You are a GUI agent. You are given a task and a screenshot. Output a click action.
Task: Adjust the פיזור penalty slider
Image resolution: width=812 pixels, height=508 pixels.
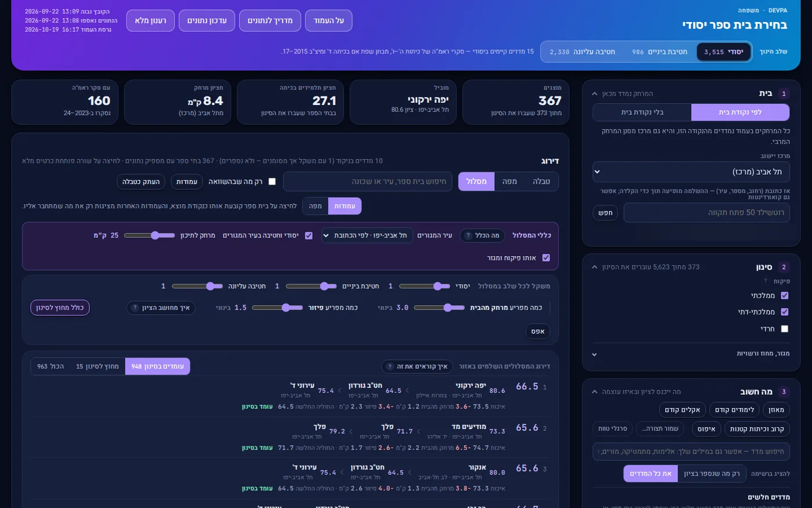click(277, 308)
